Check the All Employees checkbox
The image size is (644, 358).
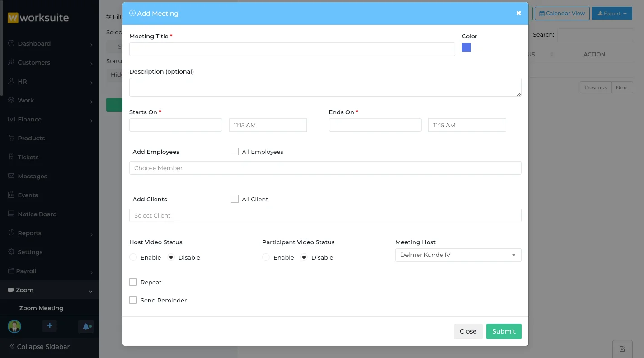pos(235,152)
